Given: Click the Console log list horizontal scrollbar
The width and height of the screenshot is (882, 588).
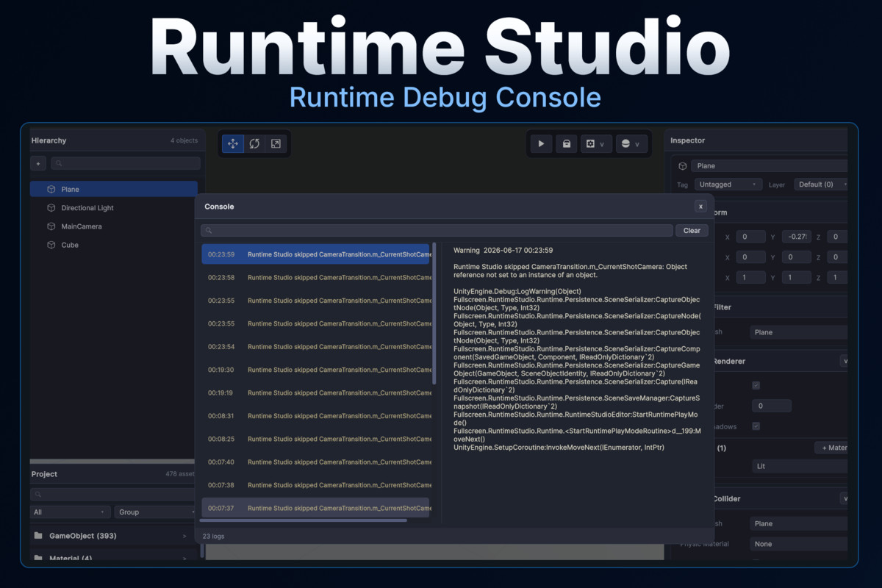Looking at the screenshot, I should pos(304,520).
